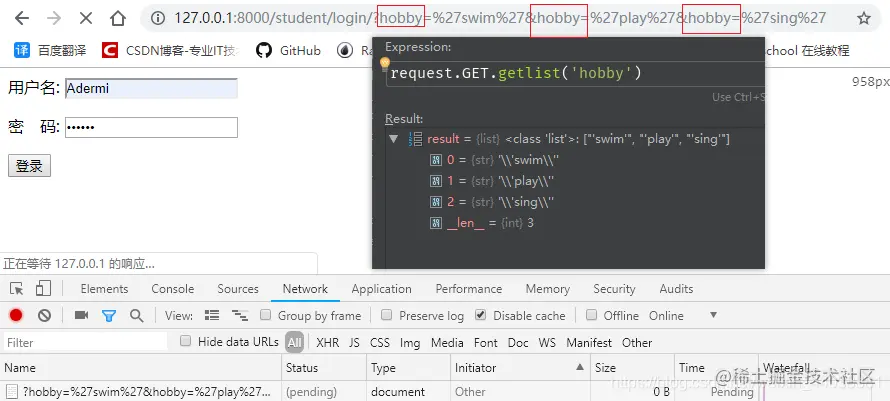The image size is (890, 401).
Task: Click the browser forward arrow
Action: pyautogui.click(x=54, y=19)
